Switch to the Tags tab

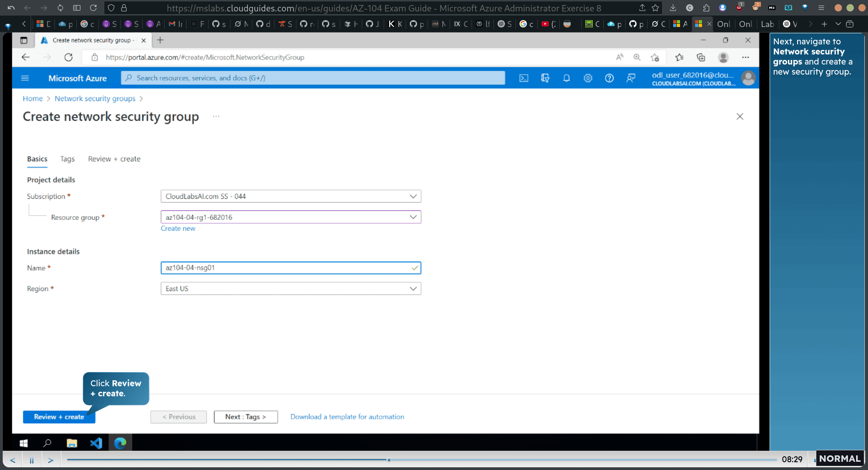pos(67,159)
